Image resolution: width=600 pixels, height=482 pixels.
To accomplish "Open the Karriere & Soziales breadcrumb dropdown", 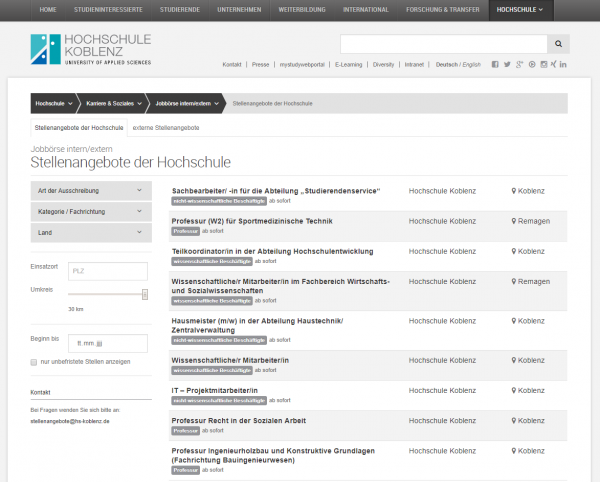I will click(114, 103).
